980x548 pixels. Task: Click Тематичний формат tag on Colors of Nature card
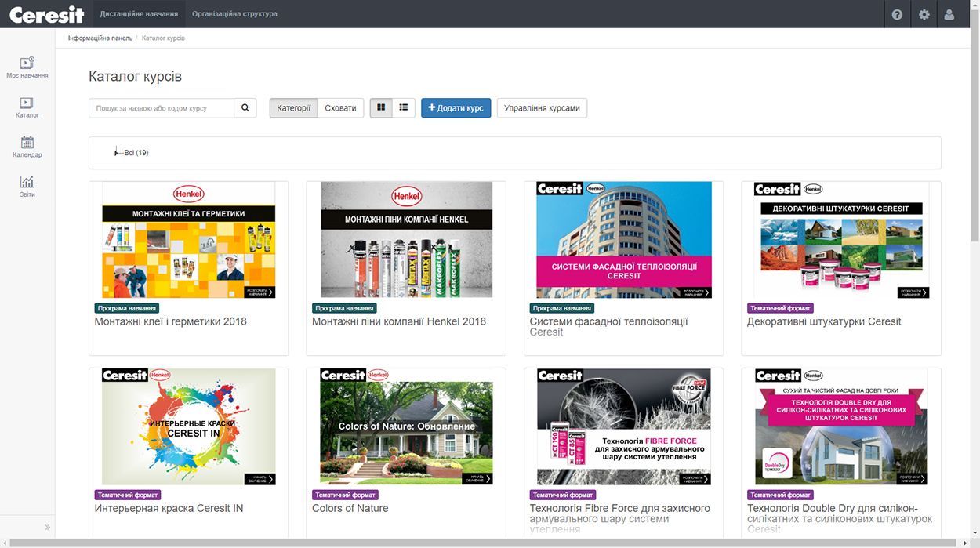pyautogui.click(x=346, y=495)
